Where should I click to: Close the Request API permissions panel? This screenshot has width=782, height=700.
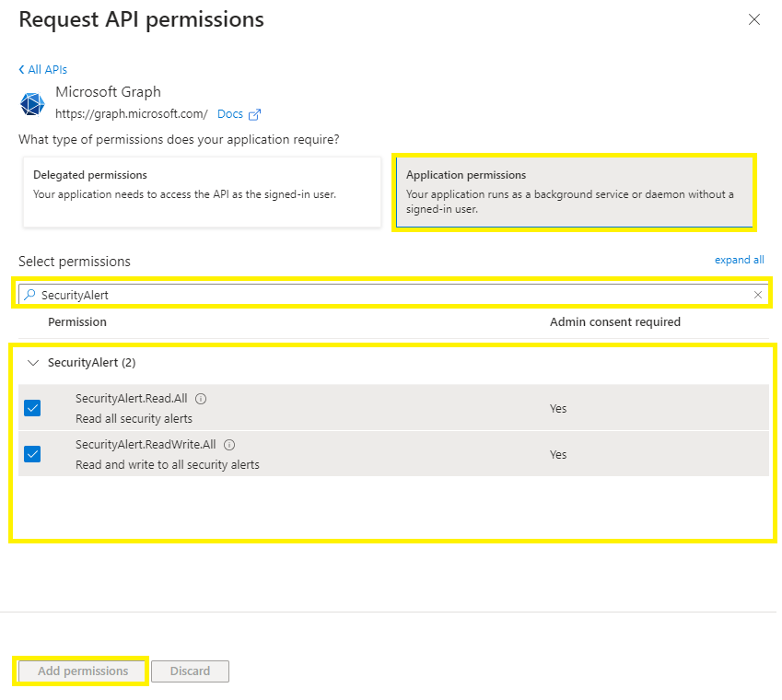click(754, 19)
